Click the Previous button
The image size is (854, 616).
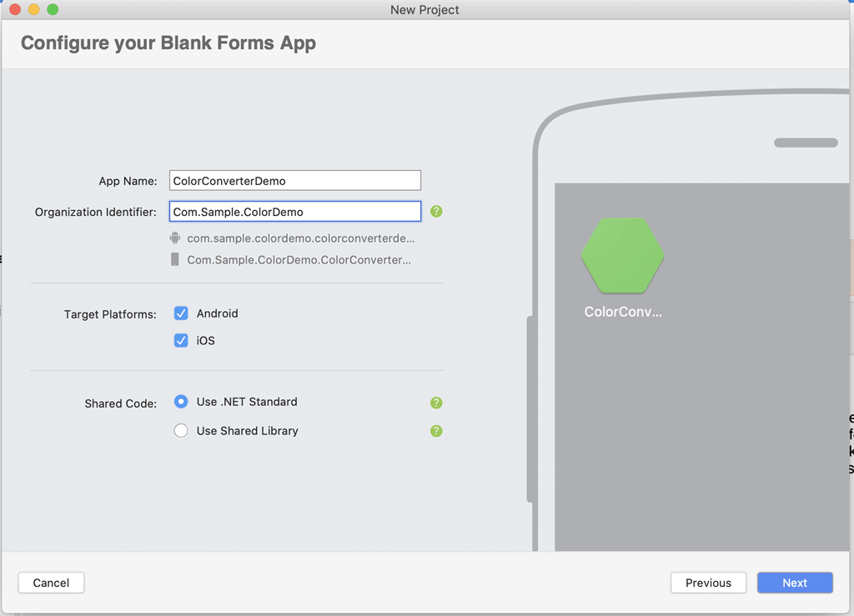coord(707,582)
